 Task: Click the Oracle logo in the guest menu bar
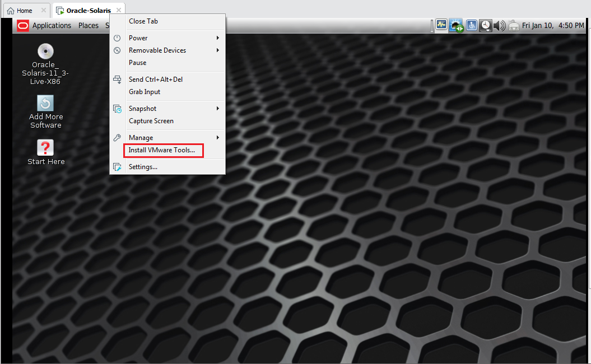(22, 25)
